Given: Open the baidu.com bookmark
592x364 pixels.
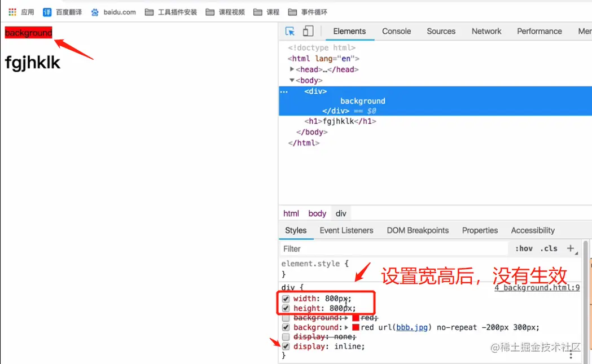Looking at the screenshot, I should pyautogui.click(x=113, y=12).
